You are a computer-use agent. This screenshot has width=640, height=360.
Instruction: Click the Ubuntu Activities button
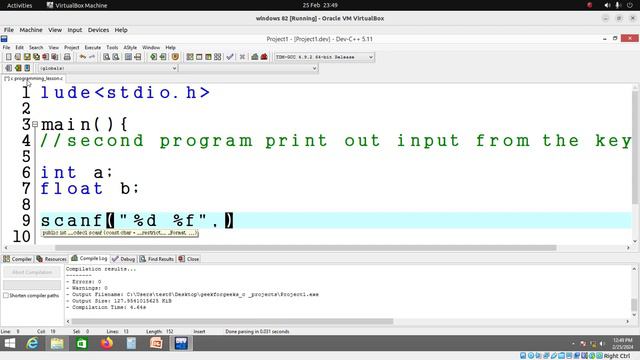[20, 5]
